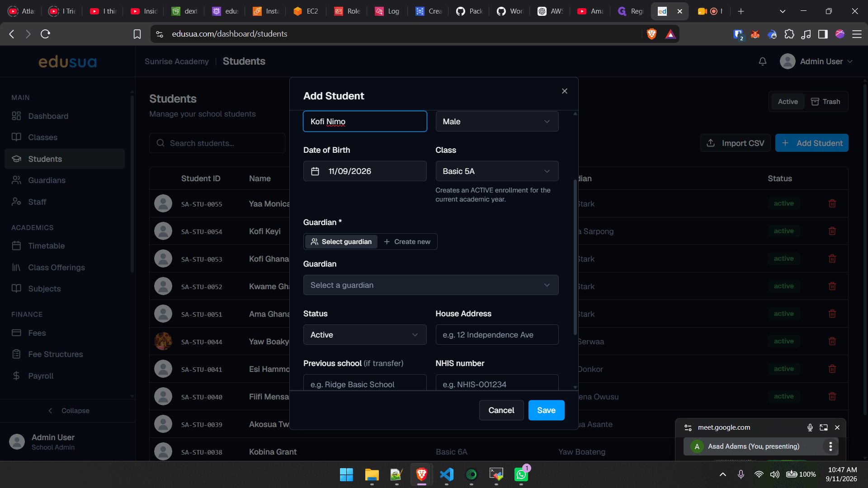Open Class Offerings in the sidebar

pyautogui.click(x=65, y=267)
